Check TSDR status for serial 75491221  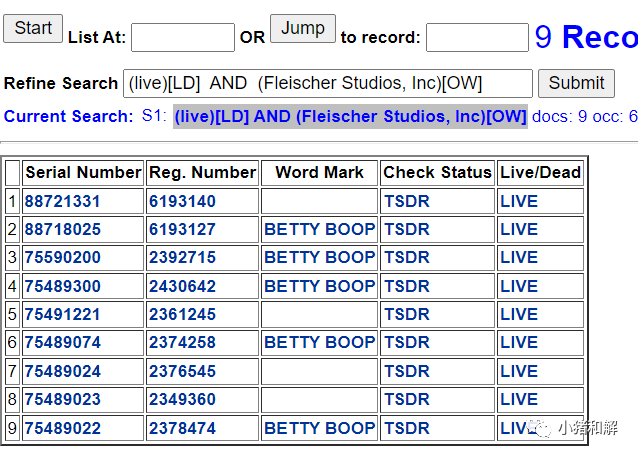point(407,314)
